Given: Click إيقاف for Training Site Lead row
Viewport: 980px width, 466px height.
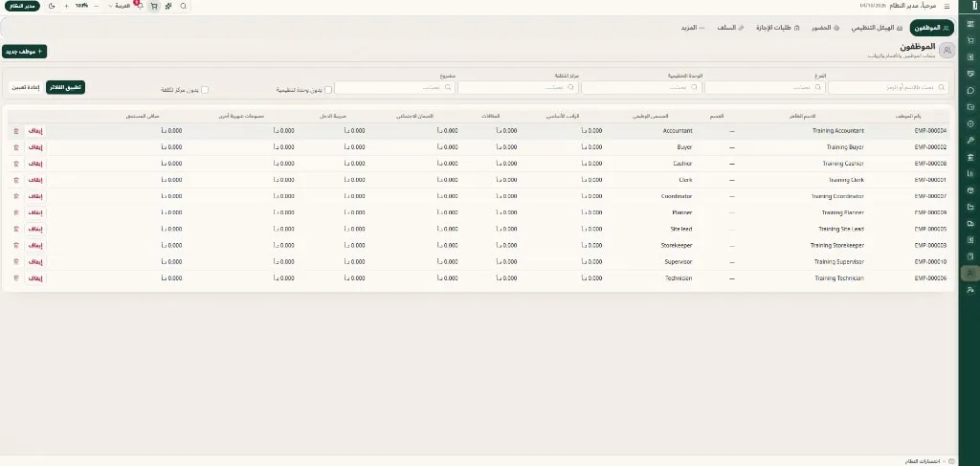Looking at the screenshot, I should tap(35, 230).
